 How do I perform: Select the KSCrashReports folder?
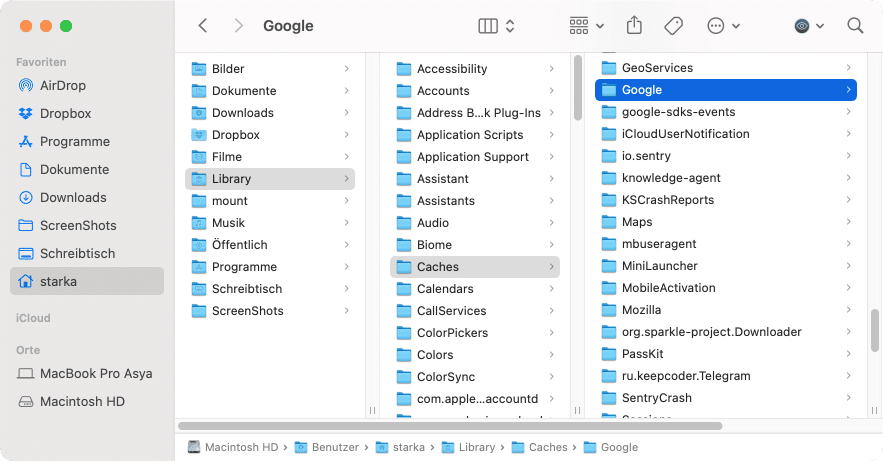726,200
